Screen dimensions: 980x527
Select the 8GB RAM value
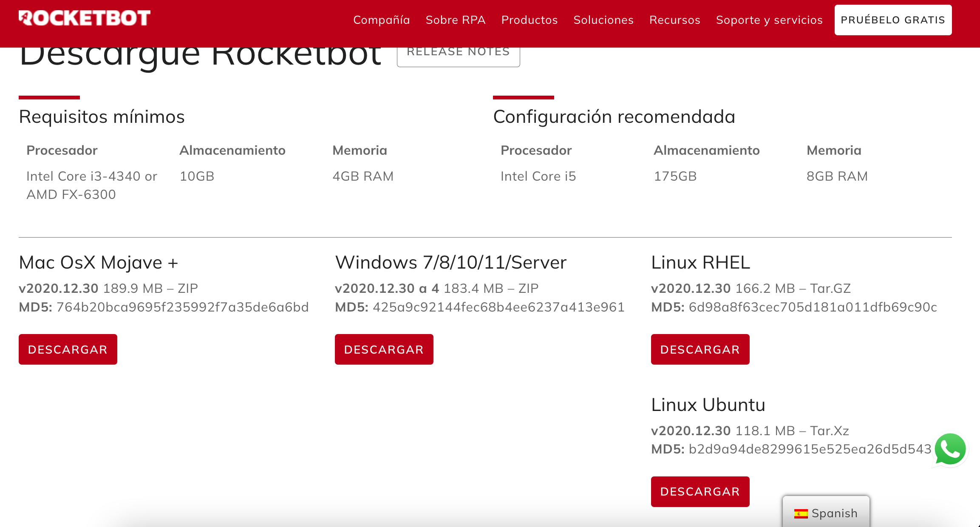tap(837, 176)
